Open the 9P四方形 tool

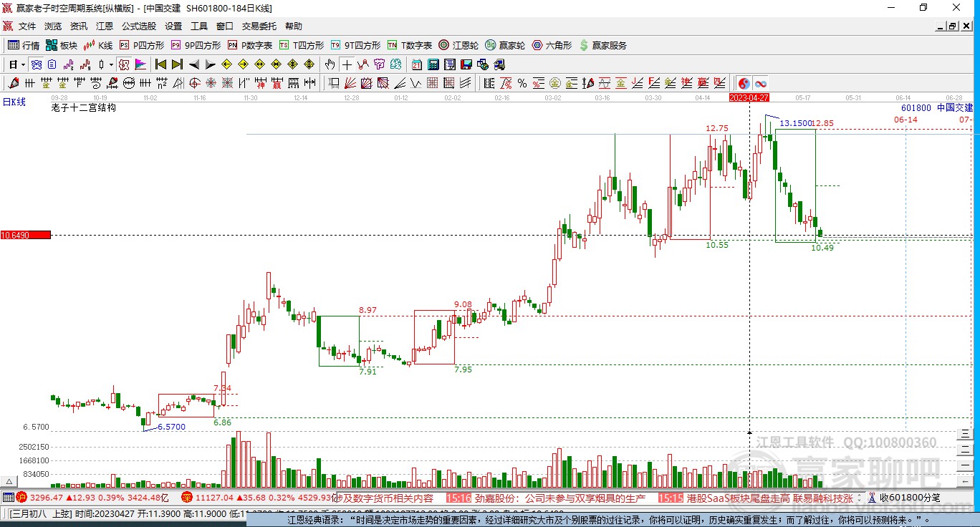[196, 45]
